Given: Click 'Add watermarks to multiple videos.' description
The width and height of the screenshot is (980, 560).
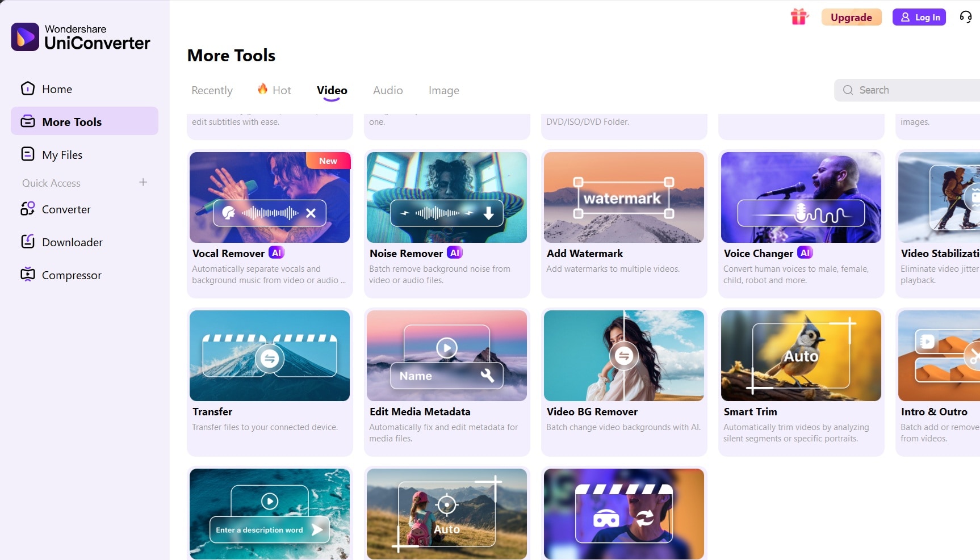Looking at the screenshot, I should pos(613,269).
